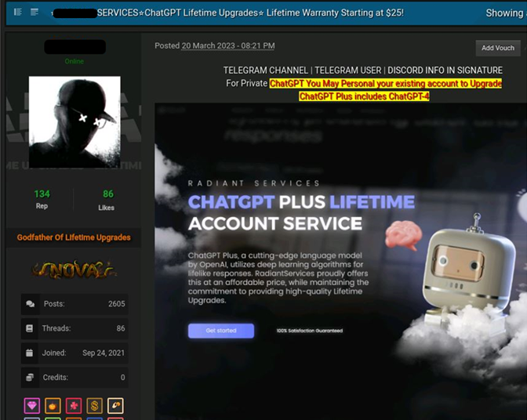Click the Threads book icon
Viewport: 527px width, 420px height.
(x=30, y=328)
